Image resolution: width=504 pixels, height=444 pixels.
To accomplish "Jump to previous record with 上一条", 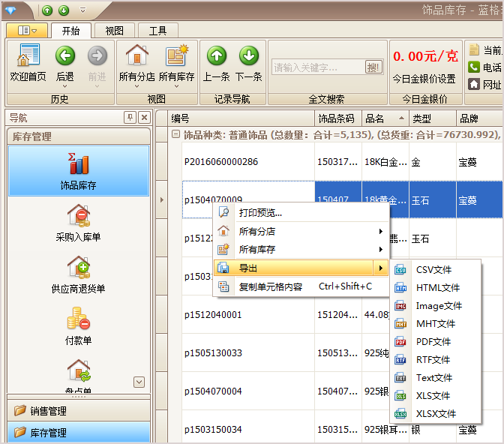I will tap(217, 62).
